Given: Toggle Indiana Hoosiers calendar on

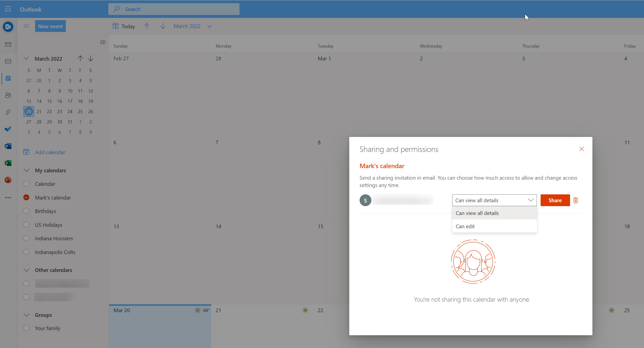Looking at the screenshot, I should (x=27, y=238).
